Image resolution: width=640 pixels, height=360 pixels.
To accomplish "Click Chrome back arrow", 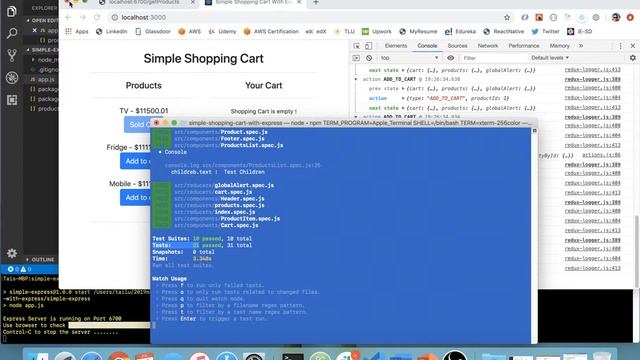I will [68, 17].
